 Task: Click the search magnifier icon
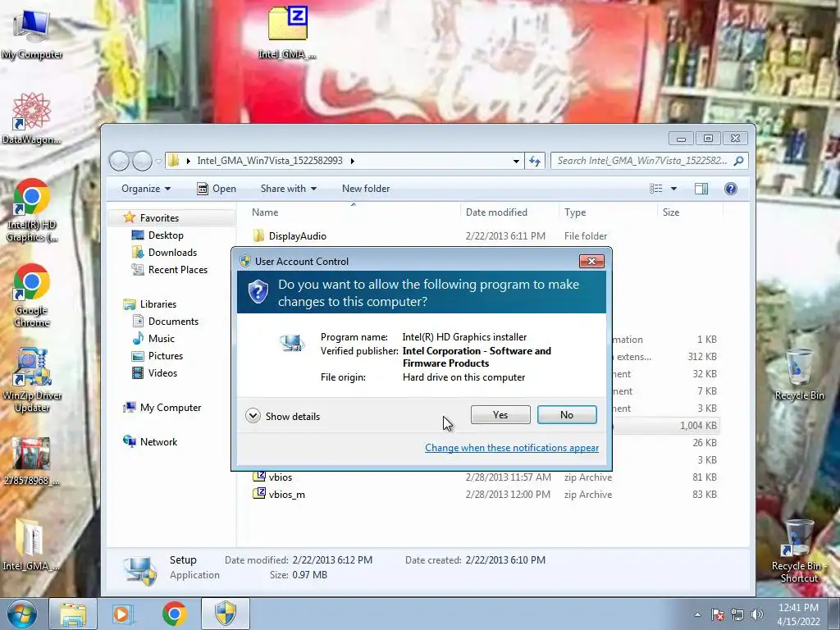[x=739, y=161]
